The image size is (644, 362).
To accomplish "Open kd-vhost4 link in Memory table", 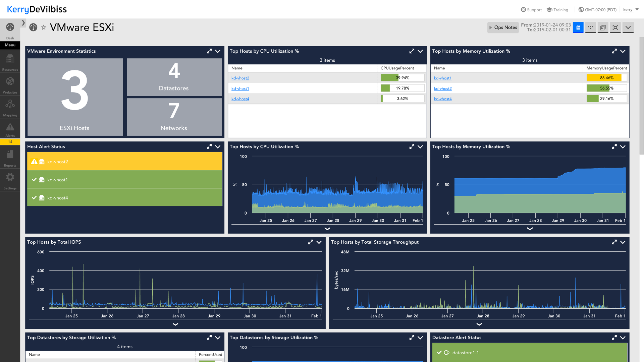I will click(x=443, y=99).
